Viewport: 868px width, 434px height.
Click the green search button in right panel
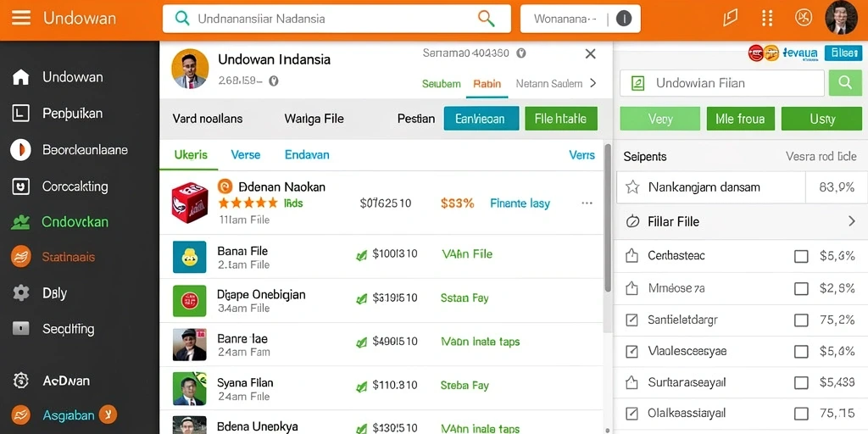point(845,83)
